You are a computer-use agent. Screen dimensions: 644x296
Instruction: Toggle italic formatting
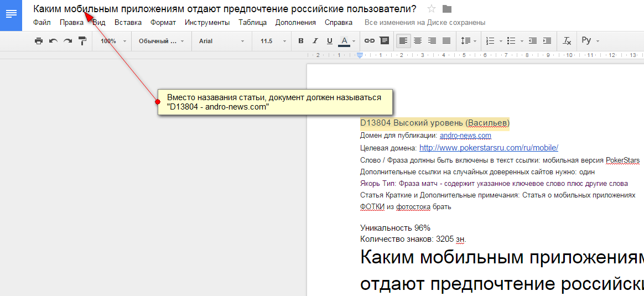315,41
